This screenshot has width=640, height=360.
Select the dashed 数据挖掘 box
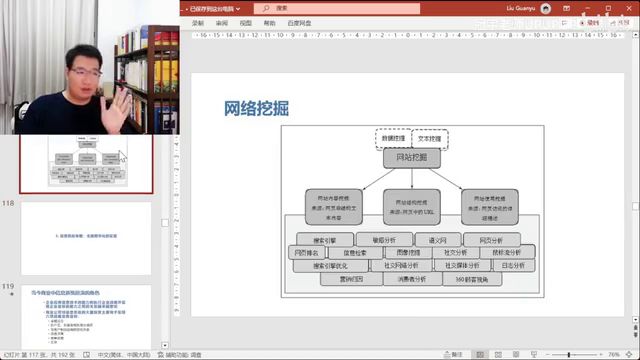click(393, 139)
